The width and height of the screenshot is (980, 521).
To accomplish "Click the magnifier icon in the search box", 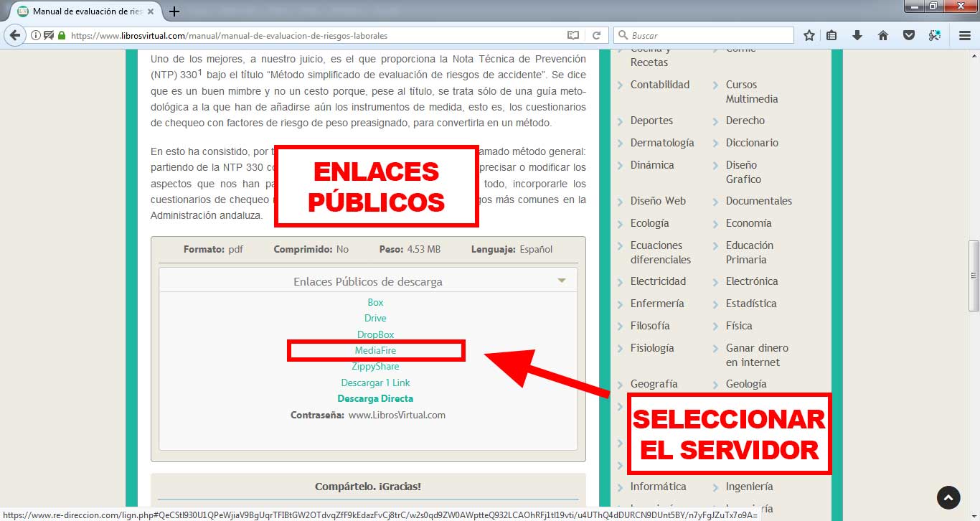I will [x=623, y=35].
